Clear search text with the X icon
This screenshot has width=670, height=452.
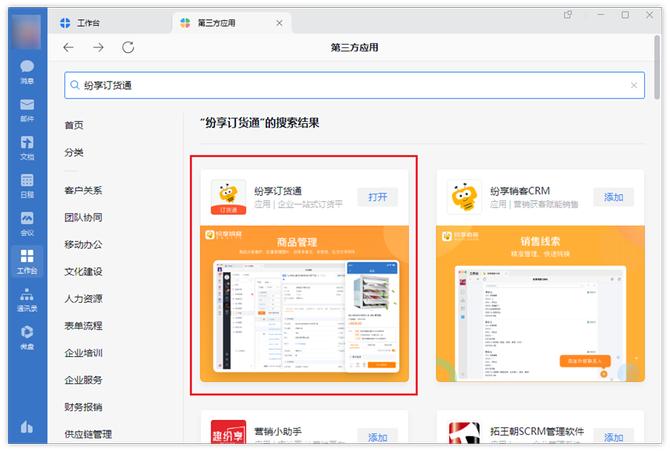[634, 86]
